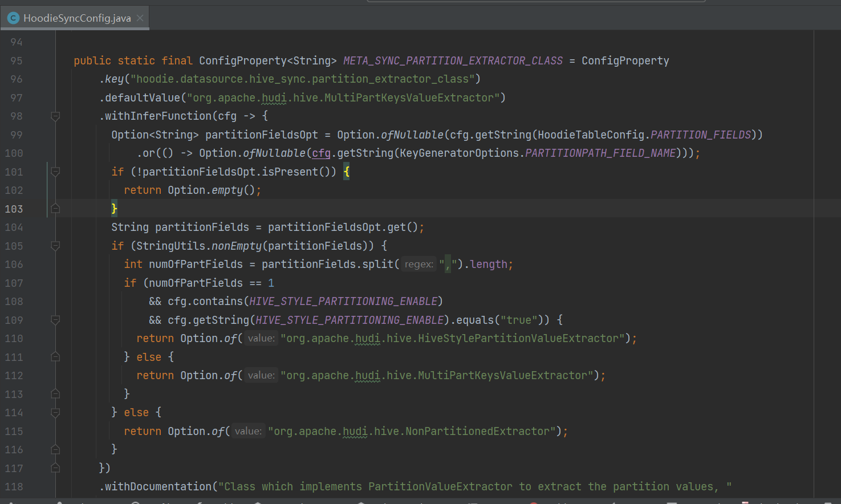This screenshot has width=841, height=504.
Task: Click the hive_sync.partition_extractor_class key string
Action: tap(303, 79)
